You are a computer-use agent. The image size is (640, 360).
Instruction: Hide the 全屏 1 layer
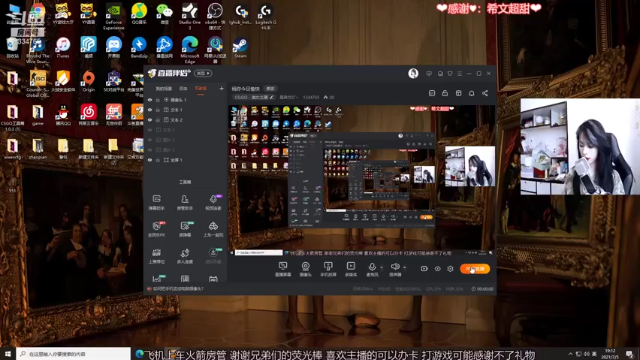(150, 160)
